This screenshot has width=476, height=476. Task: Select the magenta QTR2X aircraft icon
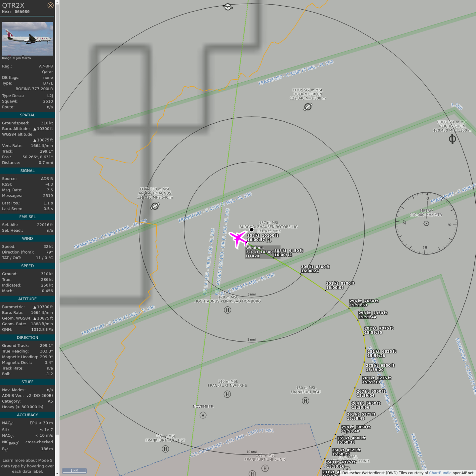tap(238, 239)
